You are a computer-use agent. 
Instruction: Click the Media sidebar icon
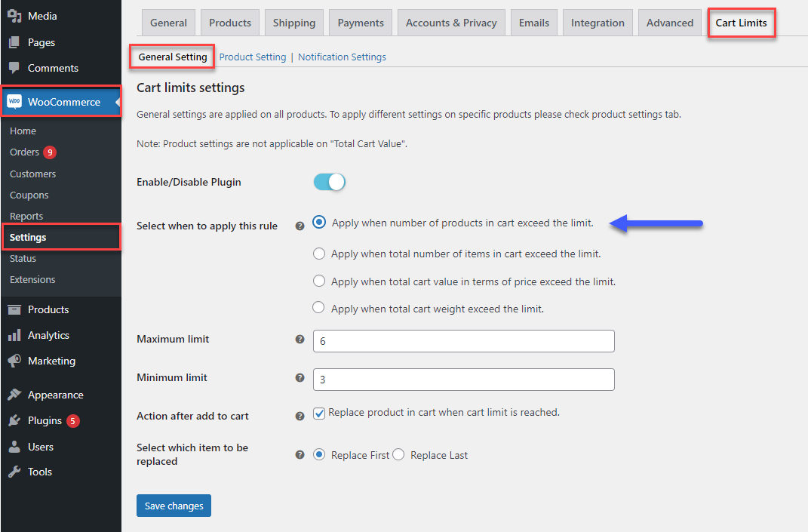(14, 16)
